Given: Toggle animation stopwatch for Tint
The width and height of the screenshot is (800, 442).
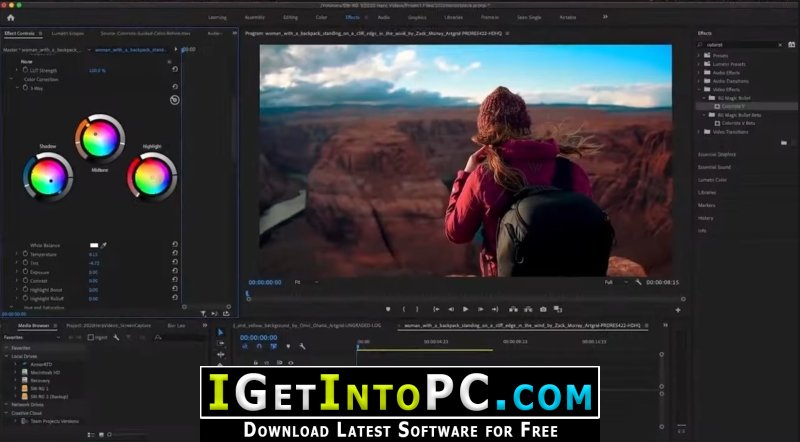Looking at the screenshot, I should click(25, 263).
